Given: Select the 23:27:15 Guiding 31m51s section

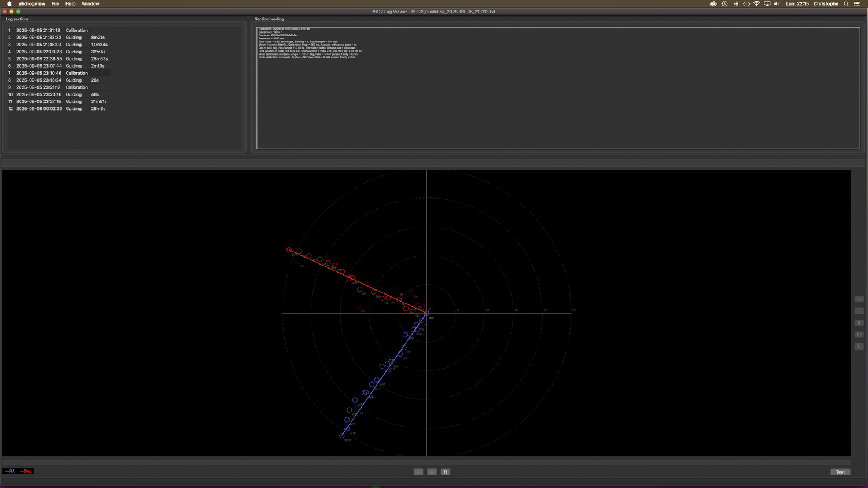Looking at the screenshot, I should coord(58,102).
